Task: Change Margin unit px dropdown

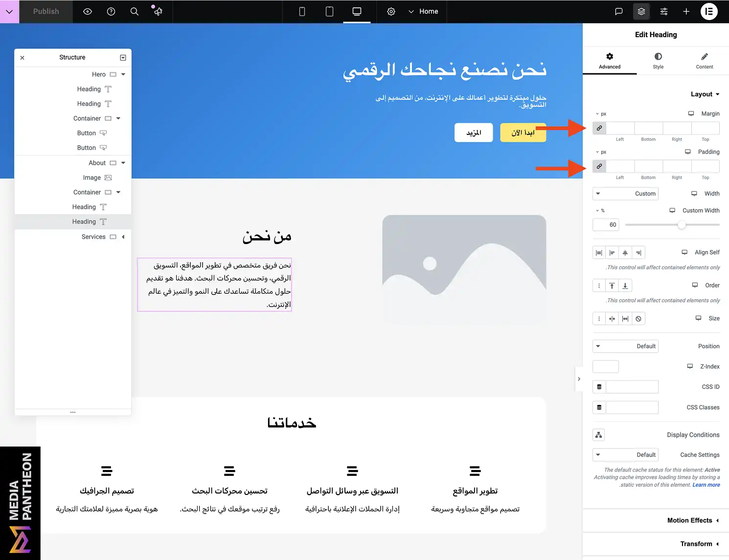Action: 601,113
